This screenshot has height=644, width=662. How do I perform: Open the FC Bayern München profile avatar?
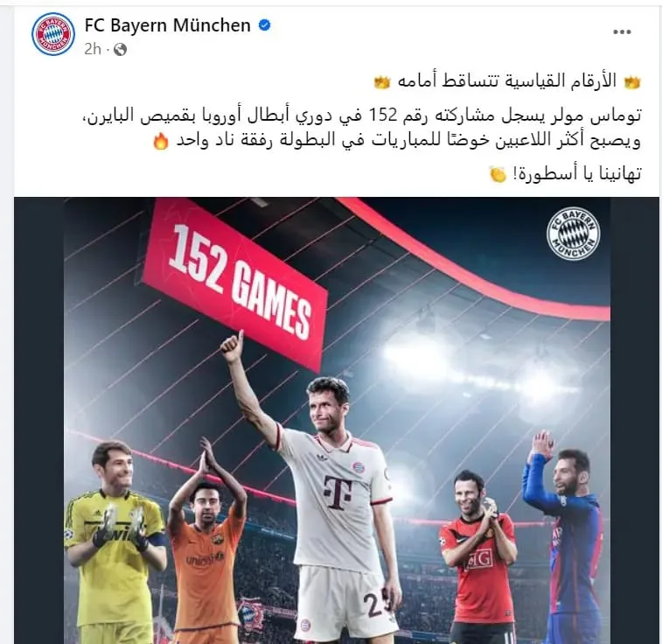(x=53, y=34)
